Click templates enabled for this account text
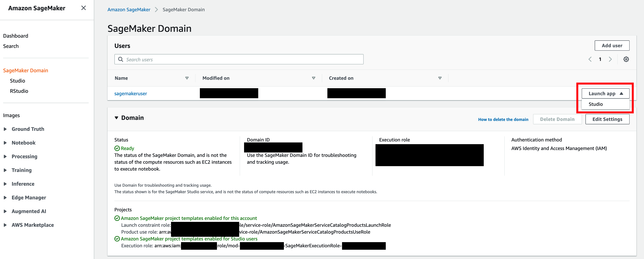 coord(189,218)
